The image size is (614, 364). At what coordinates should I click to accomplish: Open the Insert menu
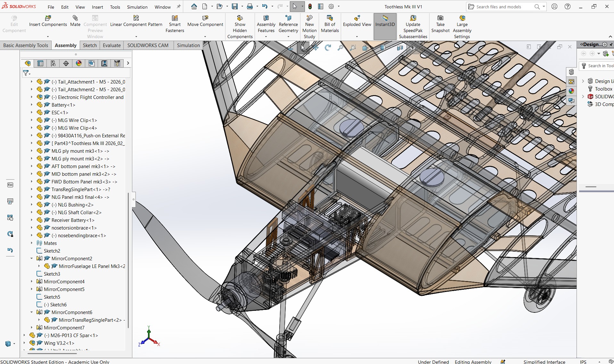[x=97, y=7]
